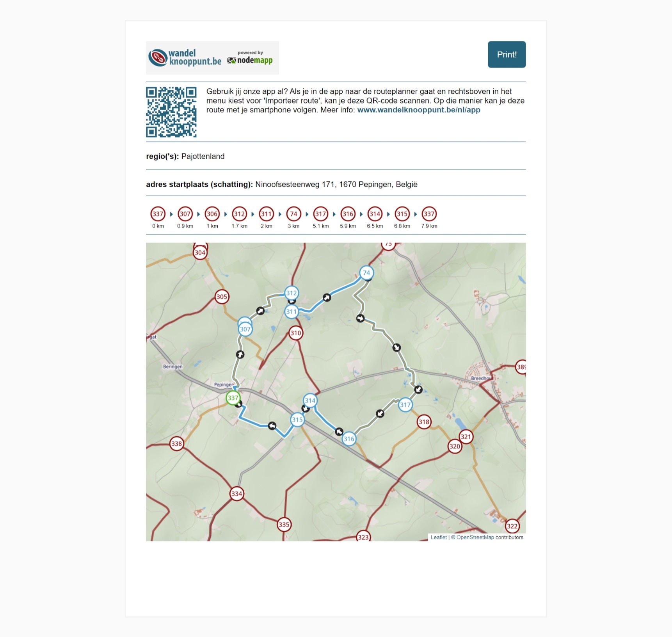Click the wandelknooppunt.be logo

click(185, 58)
